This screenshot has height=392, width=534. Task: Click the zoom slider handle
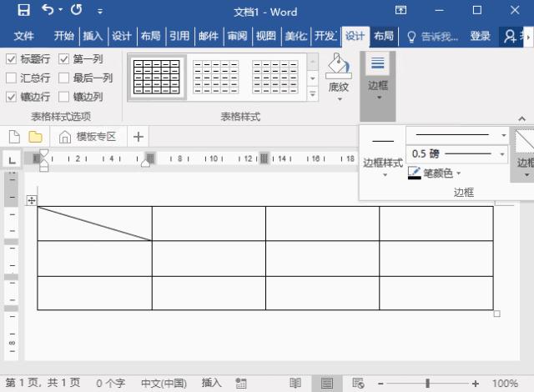427,384
